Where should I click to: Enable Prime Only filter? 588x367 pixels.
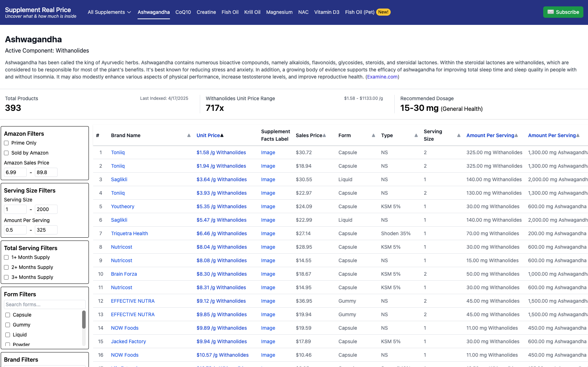[6, 143]
